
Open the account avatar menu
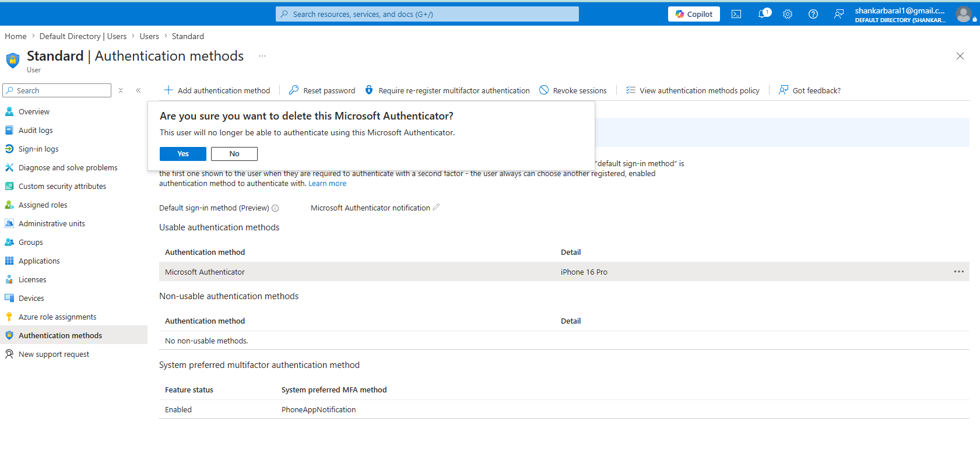[964, 14]
